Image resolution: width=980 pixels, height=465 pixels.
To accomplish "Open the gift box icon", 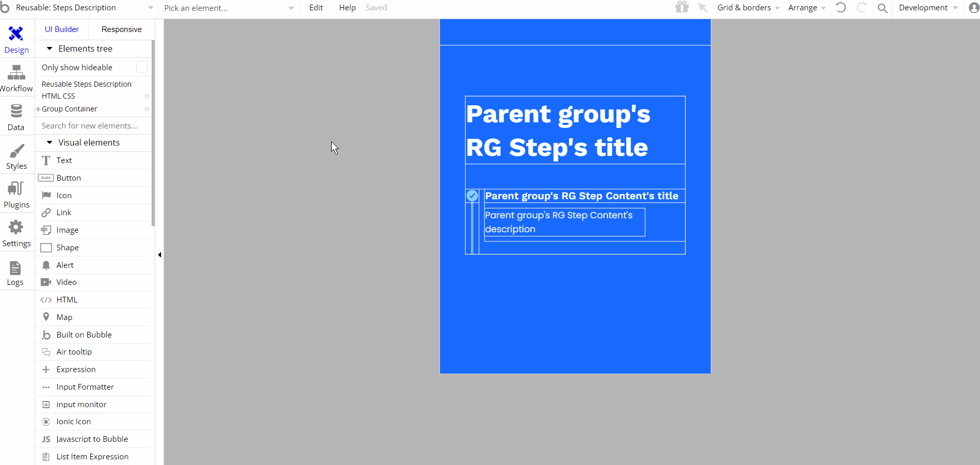I will click(682, 7).
